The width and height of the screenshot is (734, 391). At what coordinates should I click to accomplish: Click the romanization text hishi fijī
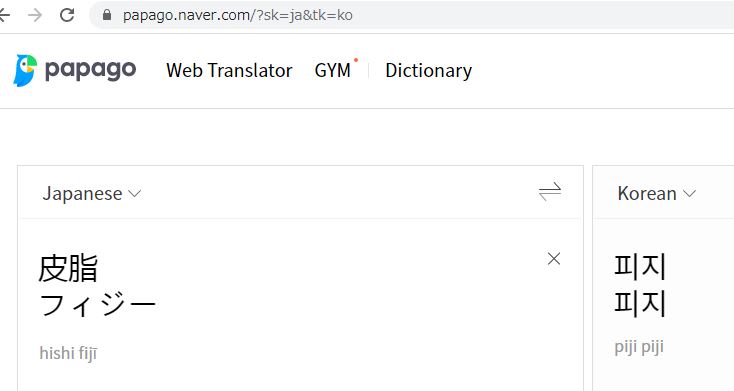pos(68,353)
